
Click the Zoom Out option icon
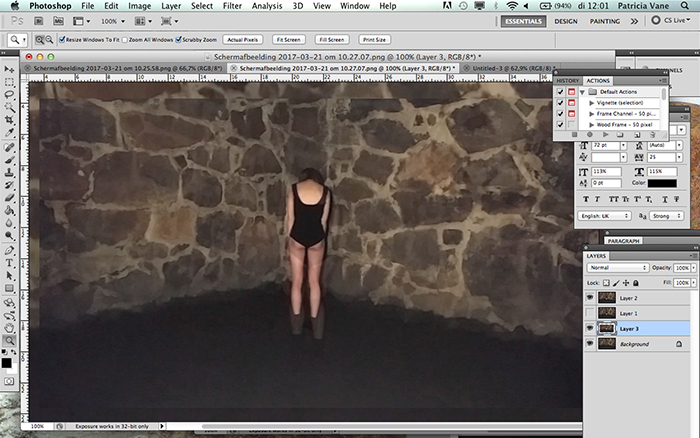(x=49, y=40)
